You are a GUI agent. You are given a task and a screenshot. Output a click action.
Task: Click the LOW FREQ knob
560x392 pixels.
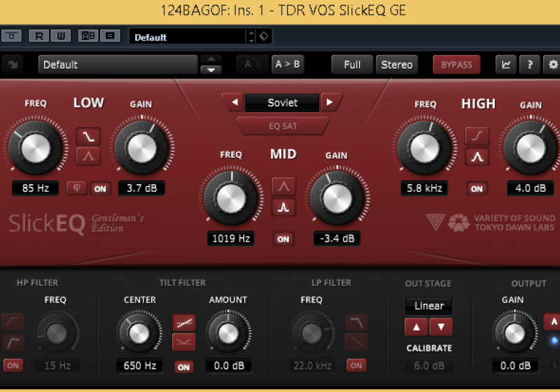(x=36, y=148)
